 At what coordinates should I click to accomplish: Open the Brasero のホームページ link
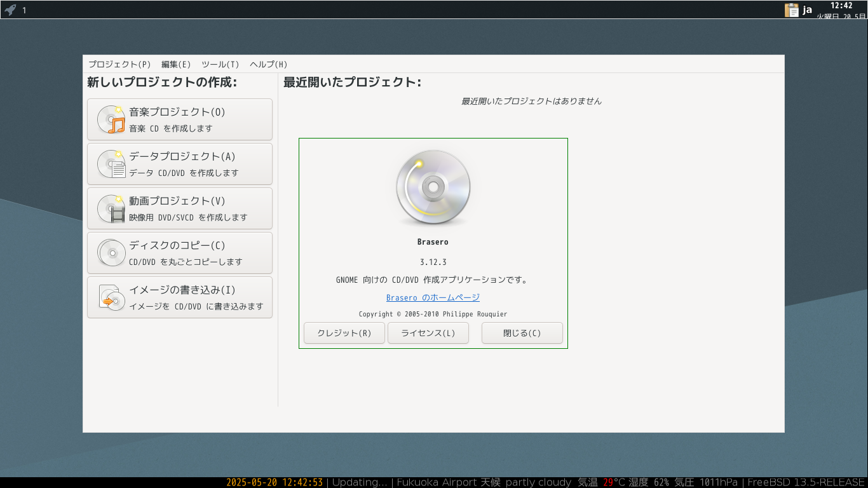[433, 297]
